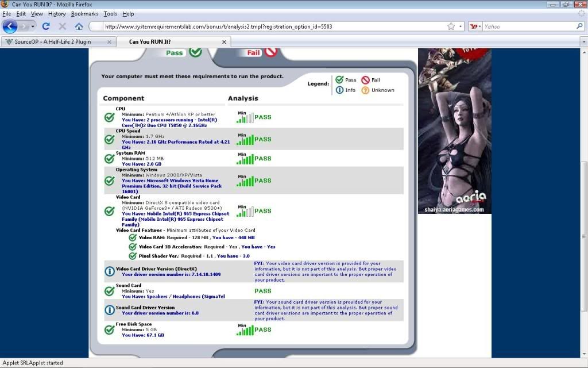Screen dimensions: 588x368
Task: Click the Yahoo search box
Action: pyautogui.click(x=529, y=26)
